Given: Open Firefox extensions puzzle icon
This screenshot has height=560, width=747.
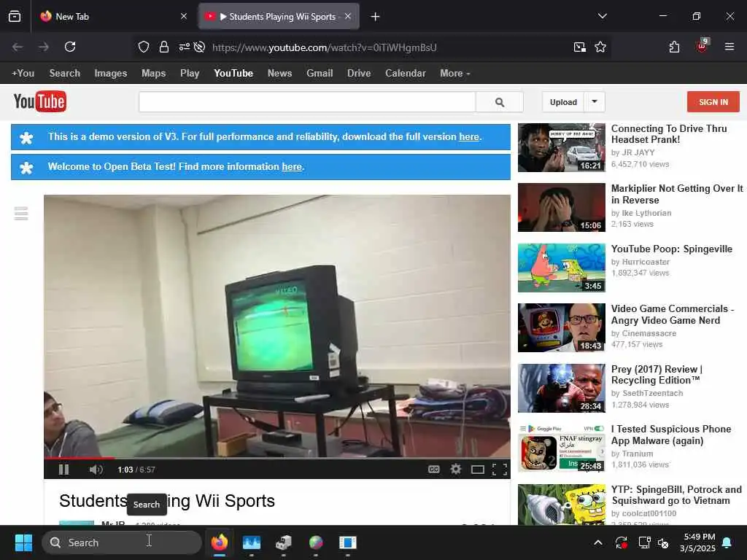Looking at the screenshot, I should pyautogui.click(x=674, y=47).
